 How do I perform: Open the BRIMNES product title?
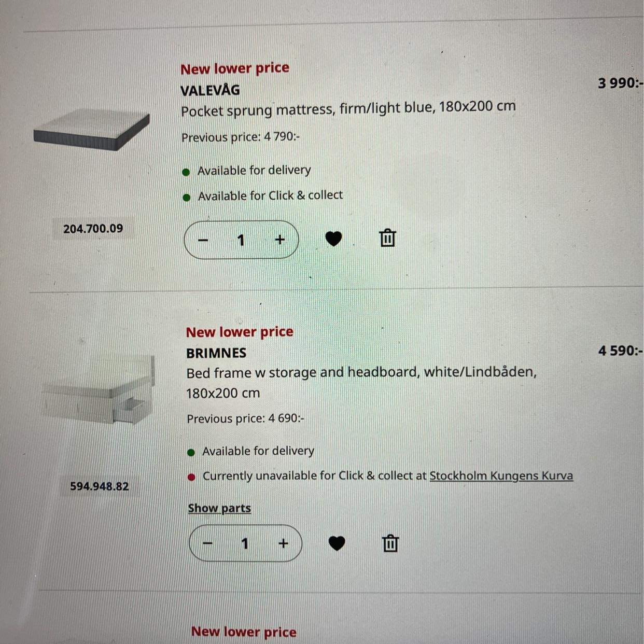click(x=216, y=353)
